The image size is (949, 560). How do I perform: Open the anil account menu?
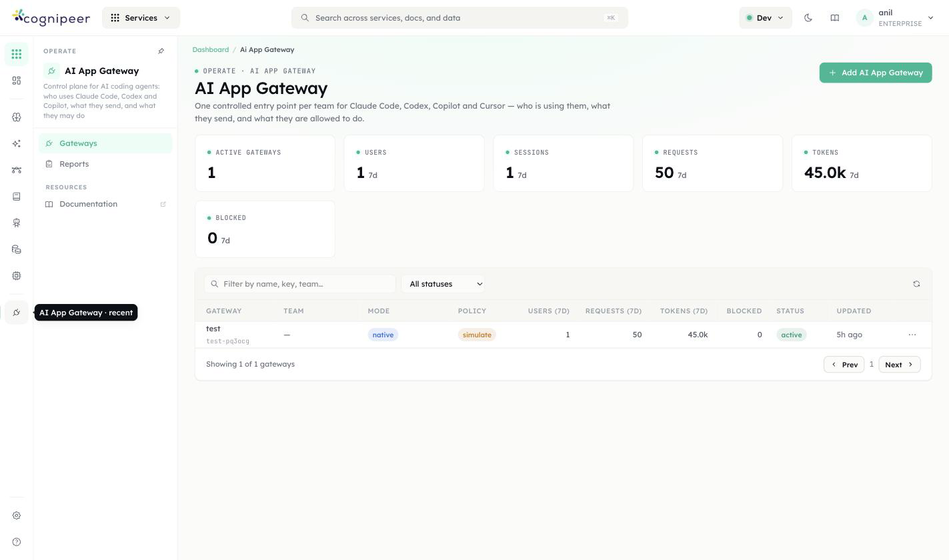(x=896, y=18)
